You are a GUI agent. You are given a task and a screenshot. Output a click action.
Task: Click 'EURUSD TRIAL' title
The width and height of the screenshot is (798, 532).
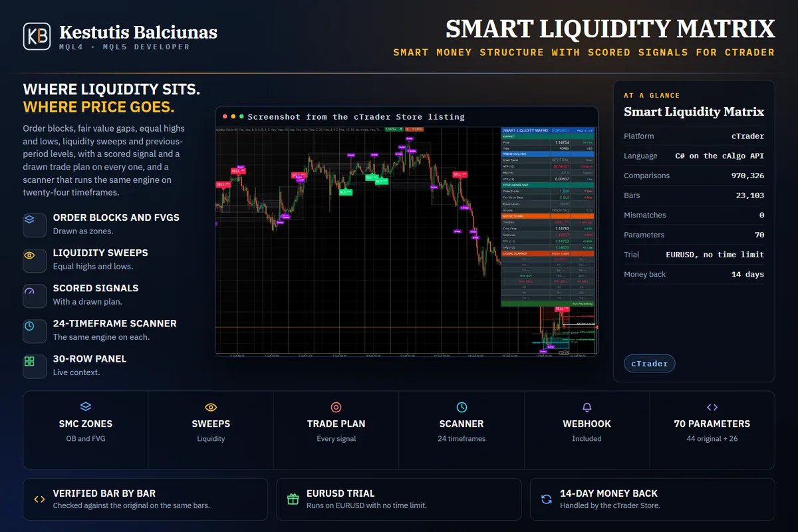pos(340,493)
